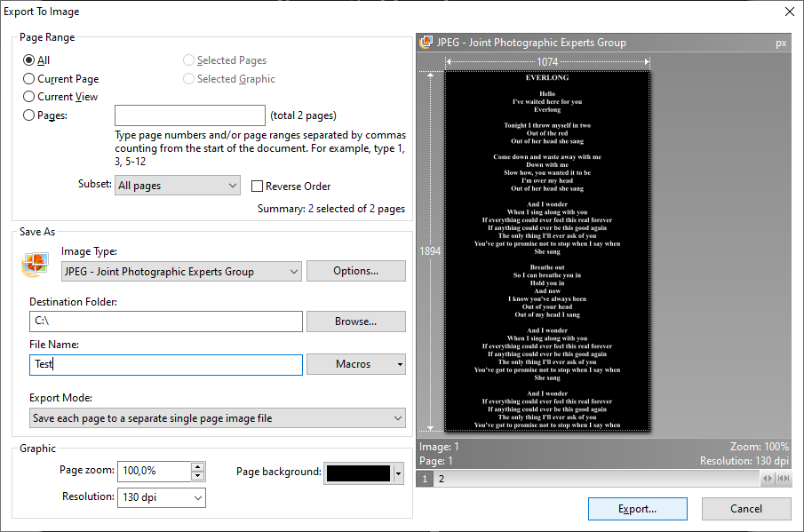Viewport: 804px width, 532px height.
Task: Click the 1894 height dimension label
Action: pyautogui.click(x=430, y=251)
